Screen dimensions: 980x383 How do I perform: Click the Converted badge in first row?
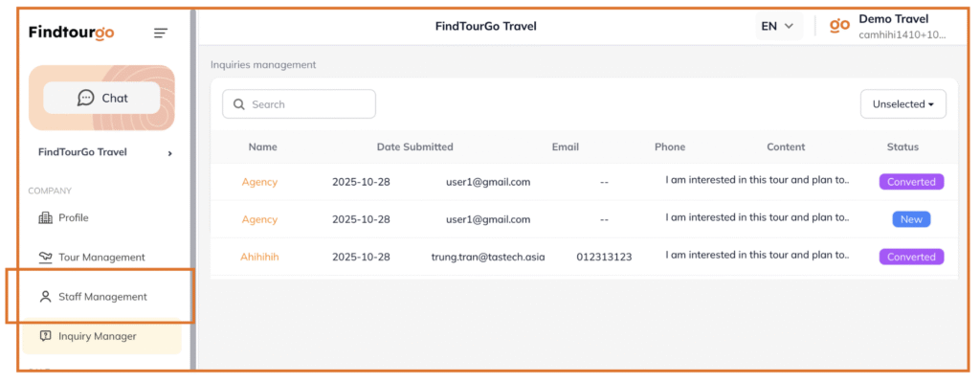[x=911, y=182]
